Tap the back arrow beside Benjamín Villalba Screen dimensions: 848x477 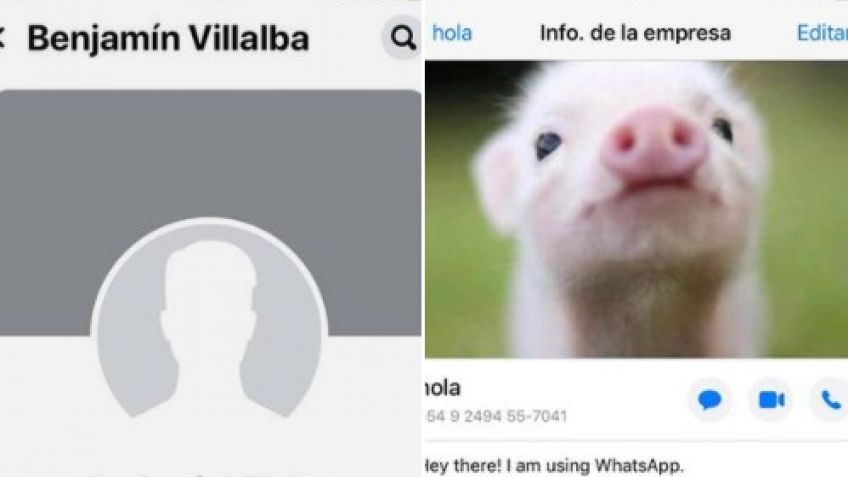coord(2,38)
